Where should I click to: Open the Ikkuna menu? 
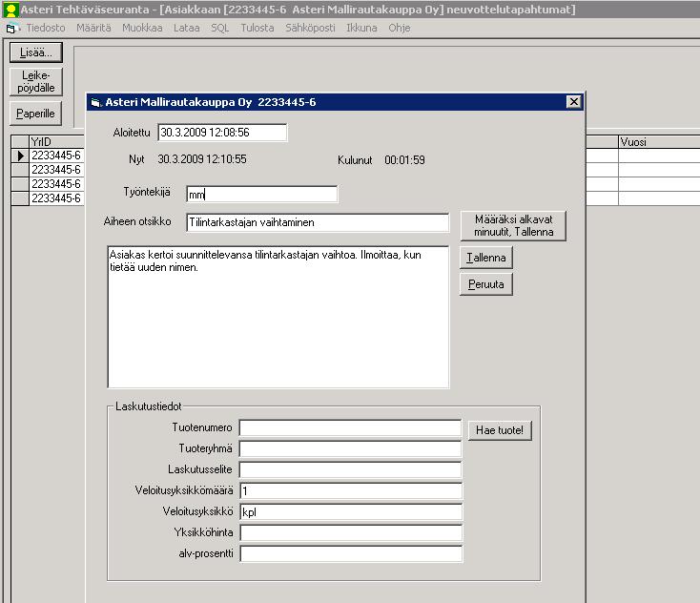361,28
